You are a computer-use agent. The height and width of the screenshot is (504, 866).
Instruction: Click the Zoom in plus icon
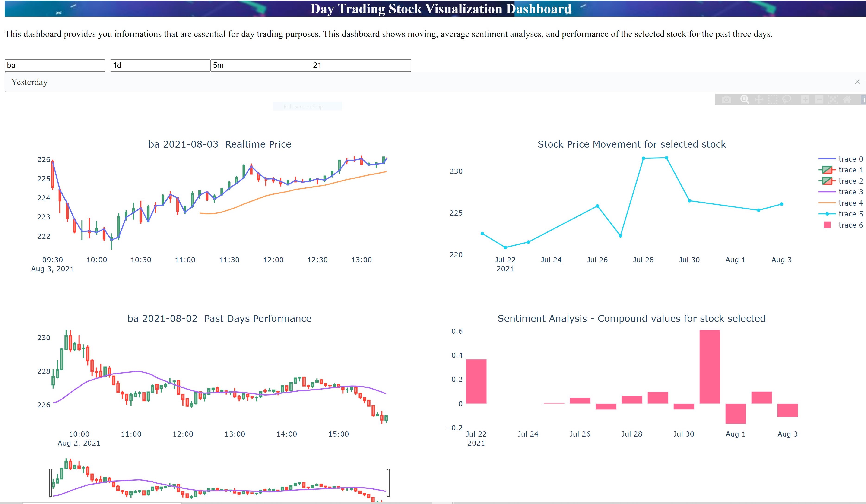point(805,100)
